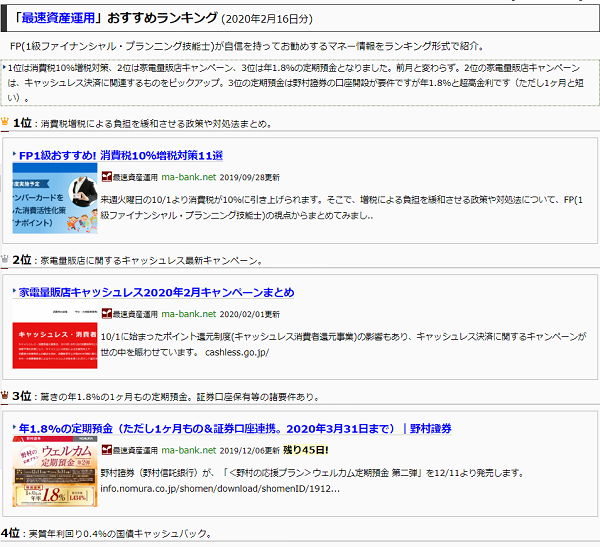Image resolution: width=600 pixels, height=547 pixels.
Task: Click the 1位 heading about 消費税増税
Action: 142,123
